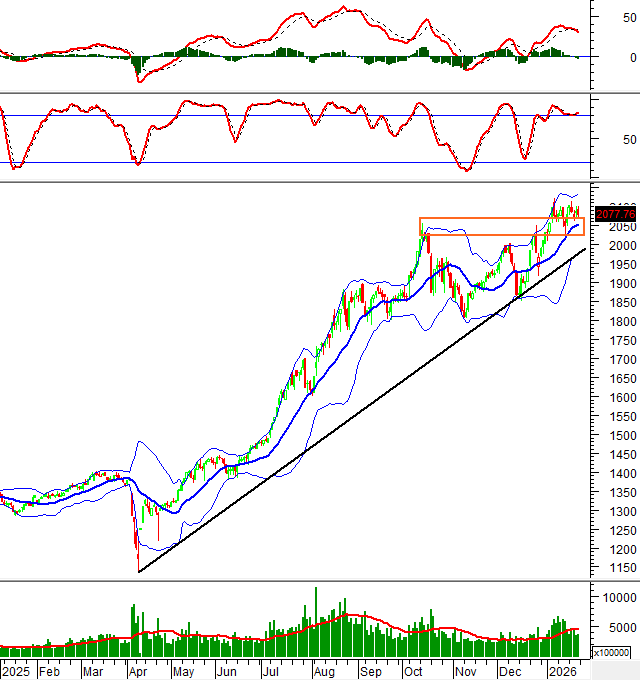Screen dimensions: 640x680
Task: Click the x100000 volume scale label
Action: [x=612, y=652]
